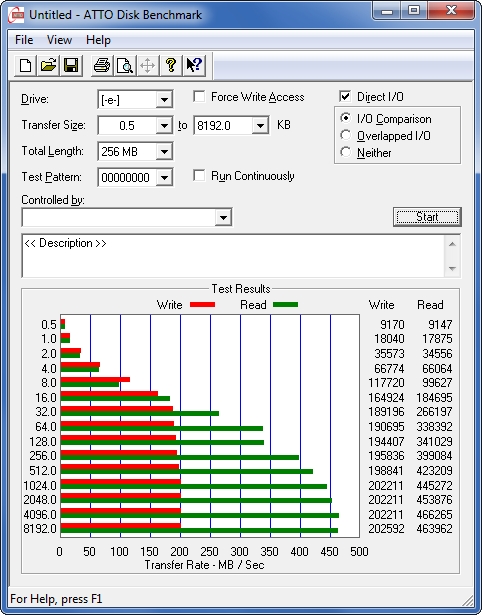Click read value 445272
This screenshot has width=482, height=615.
(x=434, y=486)
